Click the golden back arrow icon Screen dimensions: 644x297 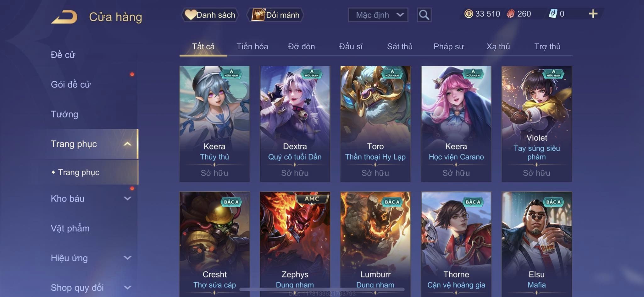point(64,17)
